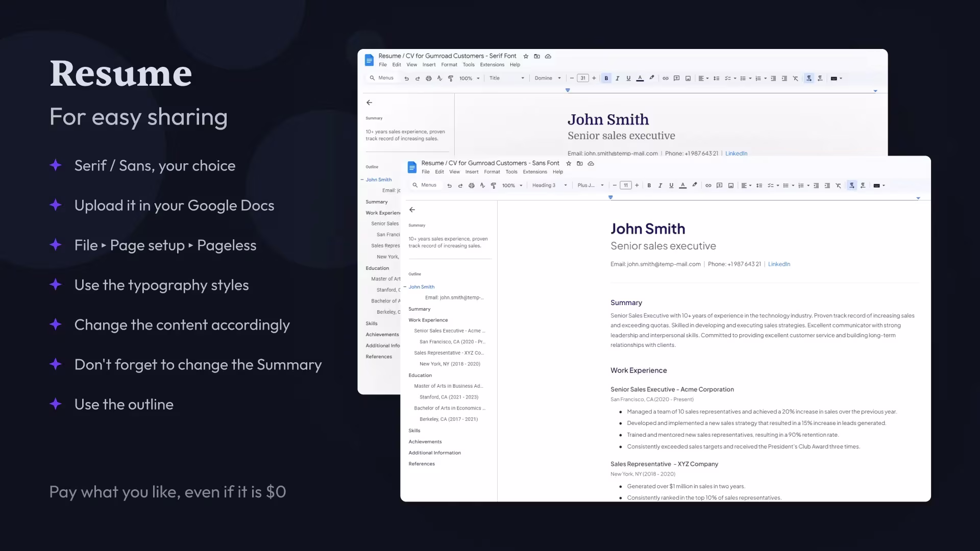Star the Sans Font resume document

[x=569, y=164]
